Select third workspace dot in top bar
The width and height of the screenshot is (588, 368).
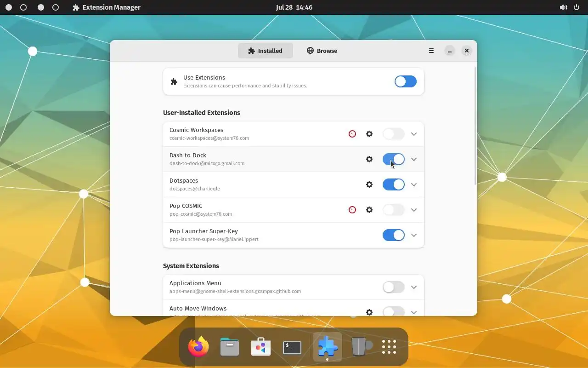click(41, 7)
